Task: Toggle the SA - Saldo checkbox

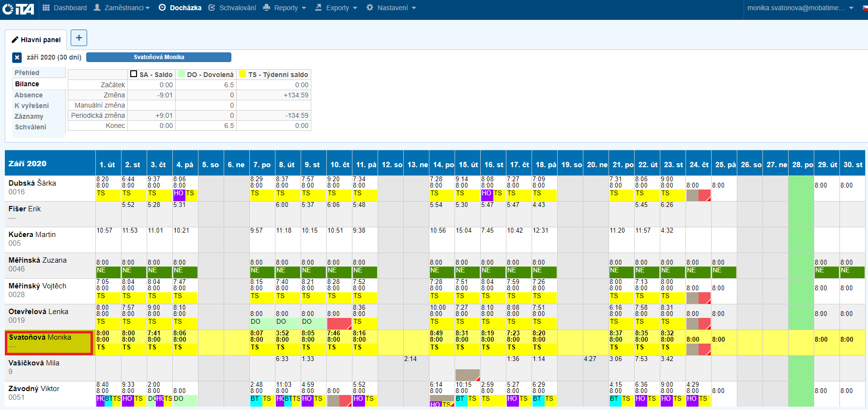Action: (134, 74)
